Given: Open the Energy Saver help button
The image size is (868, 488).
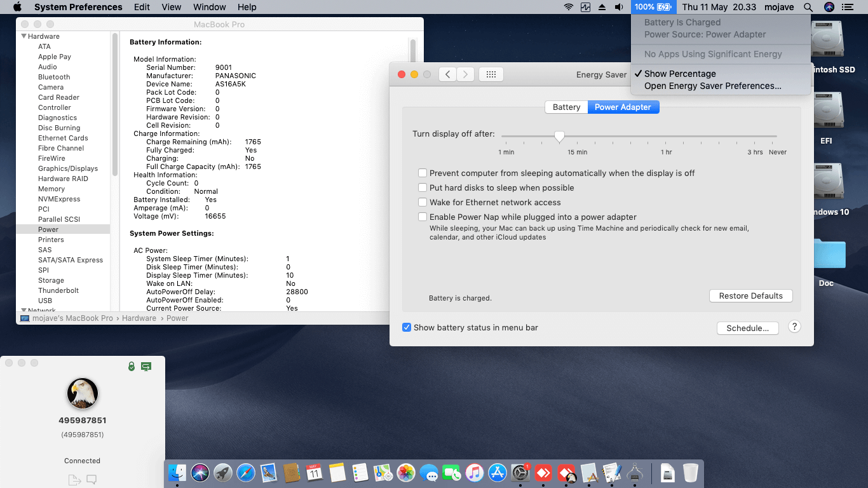Looking at the screenshot, I should (x=794, y=327).
